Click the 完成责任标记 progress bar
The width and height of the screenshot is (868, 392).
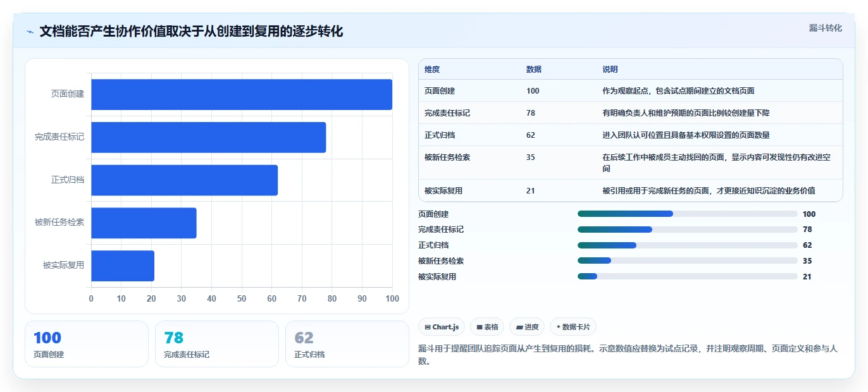click(687, 230)
